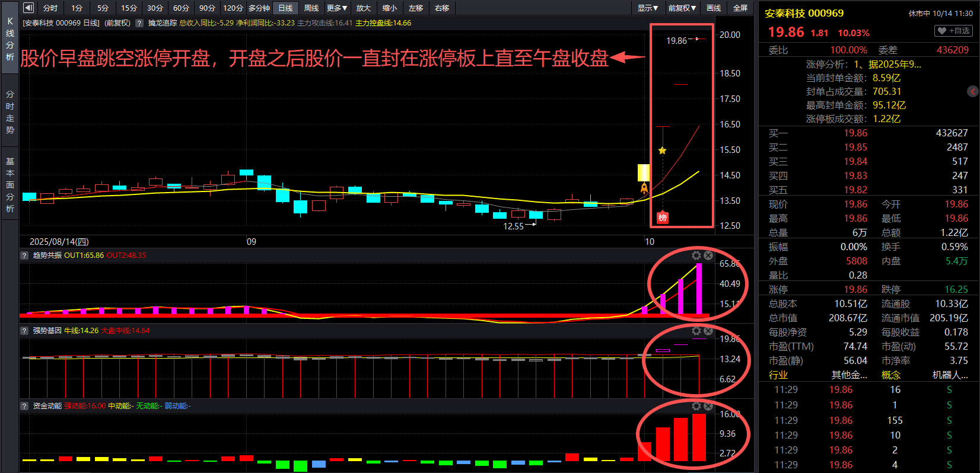Open the 分时走势 side tab
The image size is (980, 473).
coord(10,112)
